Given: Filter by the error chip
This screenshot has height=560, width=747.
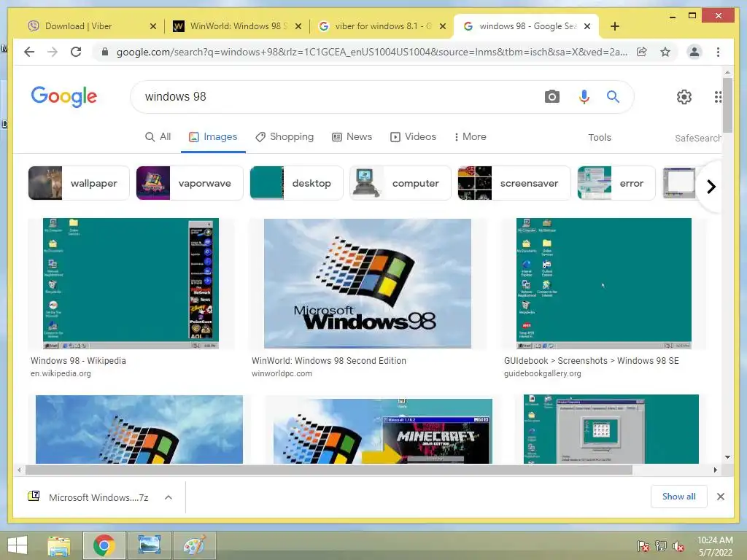Looking at the screenshot, I should pos(616,183).
